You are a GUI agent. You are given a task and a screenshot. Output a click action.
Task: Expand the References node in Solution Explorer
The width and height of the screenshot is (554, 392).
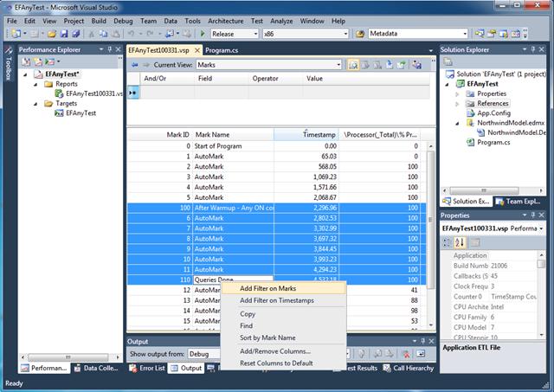tap(457, 104)
